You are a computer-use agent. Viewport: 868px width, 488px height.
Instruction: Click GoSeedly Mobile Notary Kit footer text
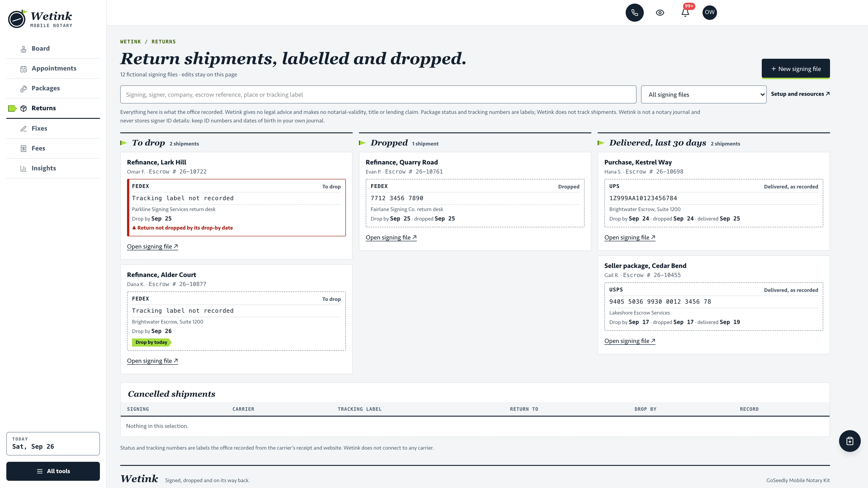(x=798, y=480)
